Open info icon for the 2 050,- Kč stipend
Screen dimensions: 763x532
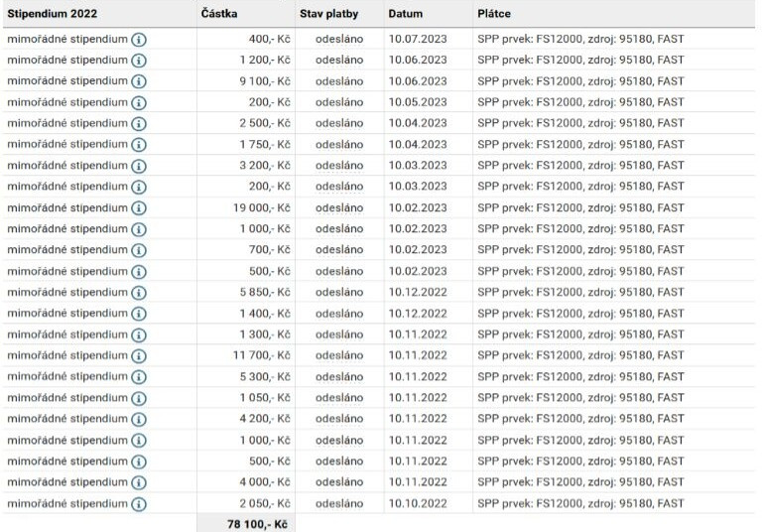[139, 504]
